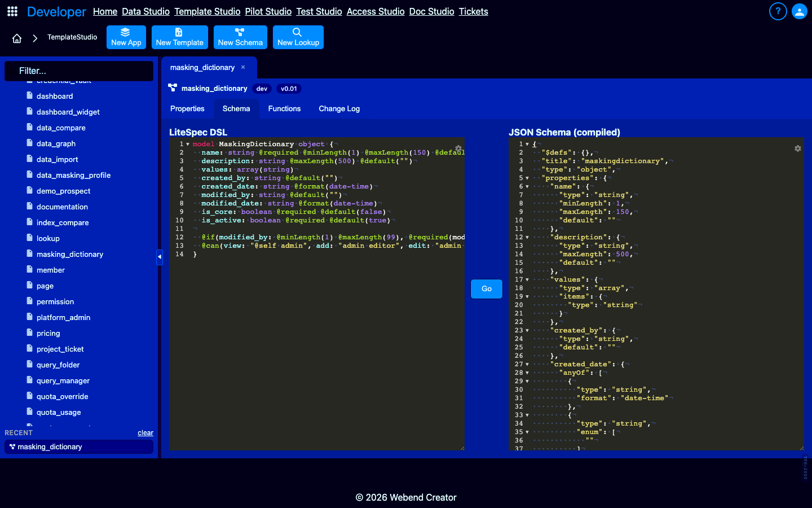Screen dimensions: 812x508
Task: Click the New Schema button
Action: tap(240, 37)
